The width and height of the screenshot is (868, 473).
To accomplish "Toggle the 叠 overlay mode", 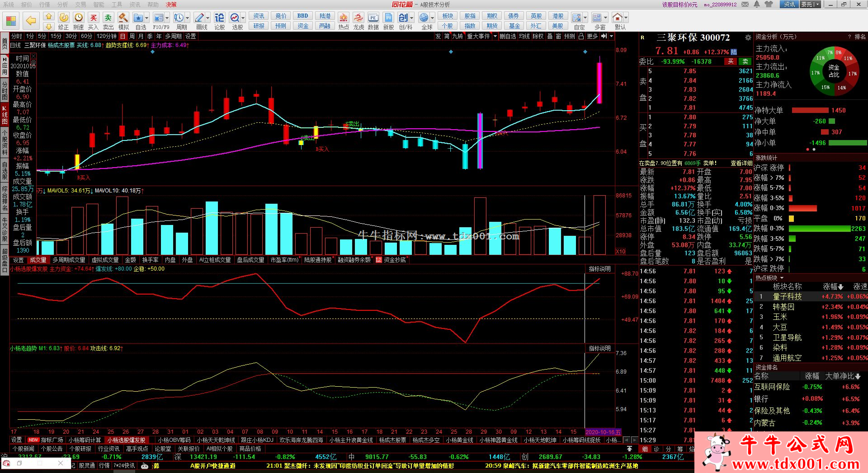I will pos(550,36).
